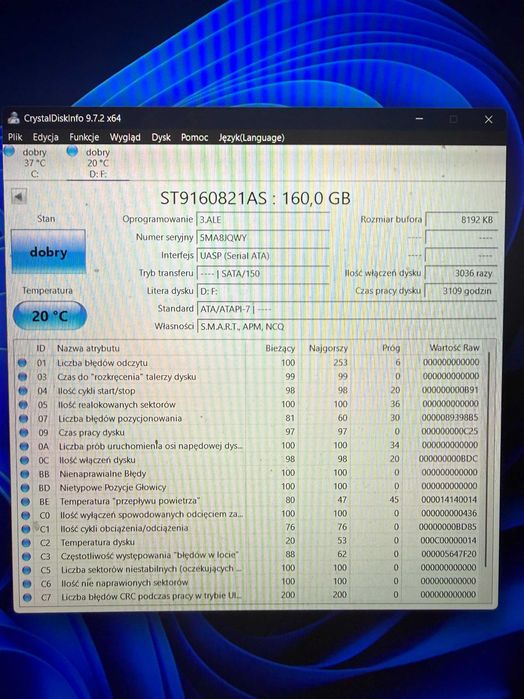Screen dimensions: 524x699
Task: Click status icon for attribute C6 row
Action: point(27,584)
